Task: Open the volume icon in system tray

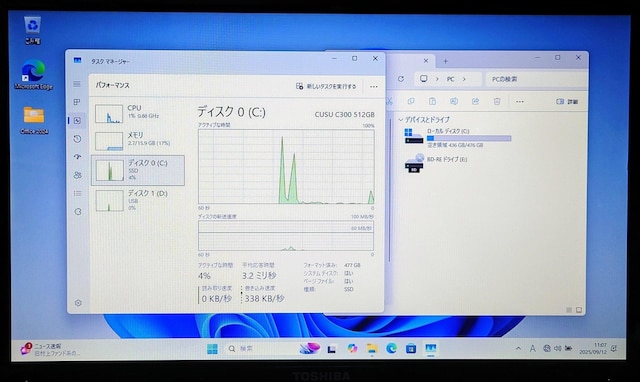Action: click(x=558, y=349)
